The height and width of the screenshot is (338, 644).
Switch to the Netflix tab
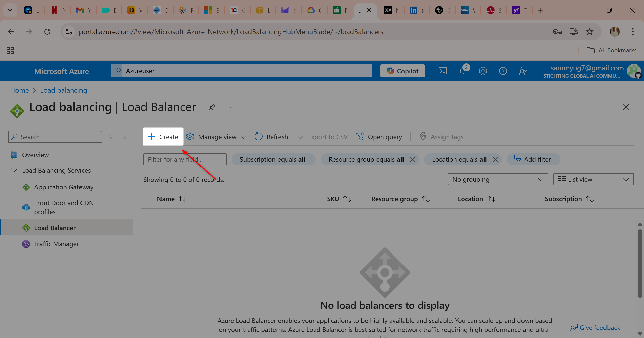coord(58,10)
